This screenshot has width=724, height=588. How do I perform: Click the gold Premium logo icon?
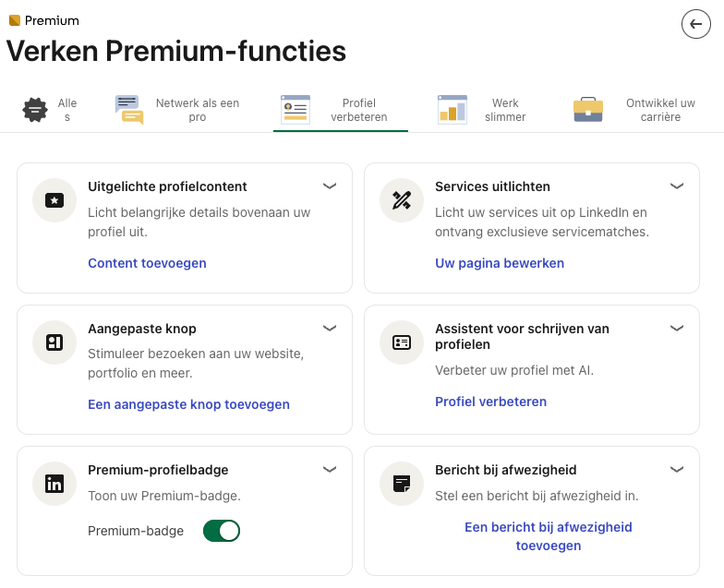14,20
